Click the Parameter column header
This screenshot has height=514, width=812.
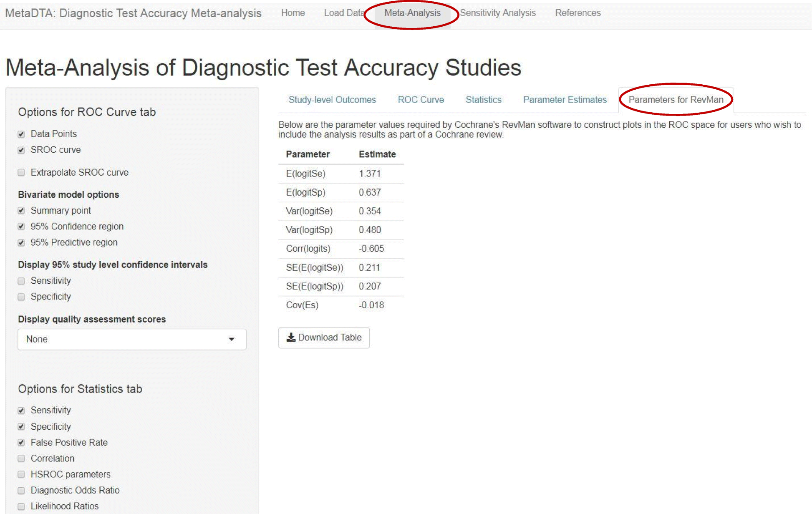(x=308, y=154)
